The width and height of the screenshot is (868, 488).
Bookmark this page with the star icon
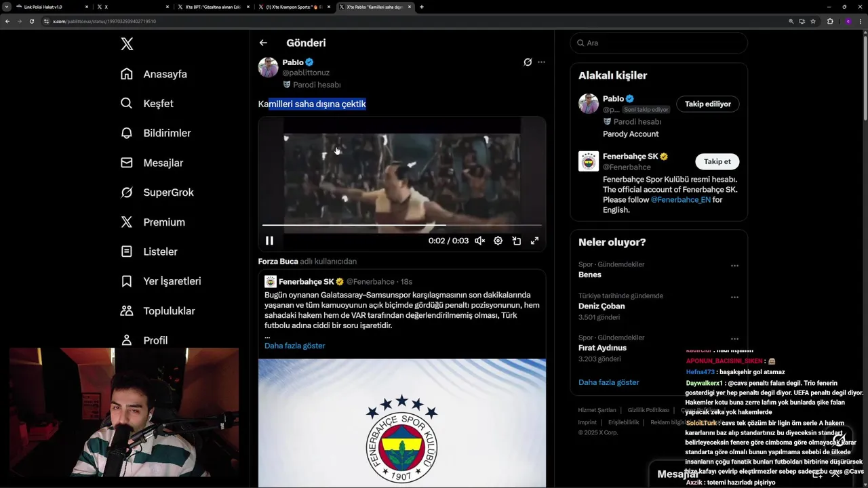point(813,21)
